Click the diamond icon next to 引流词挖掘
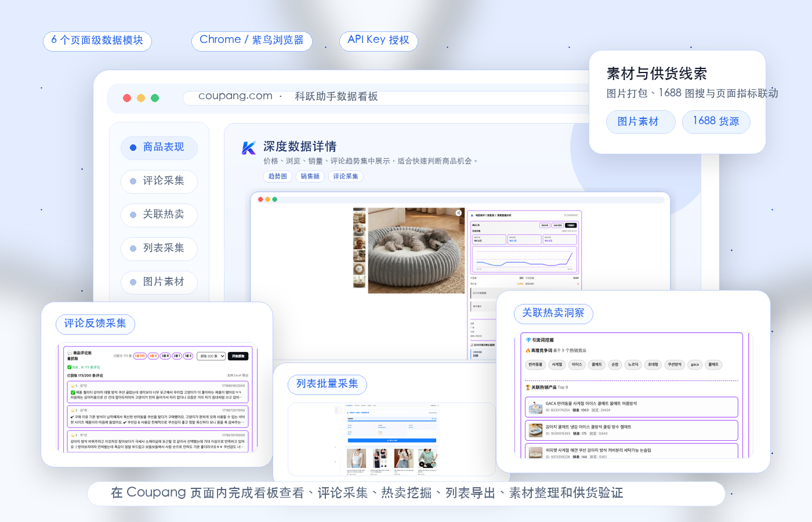 [x=528, y=340]
